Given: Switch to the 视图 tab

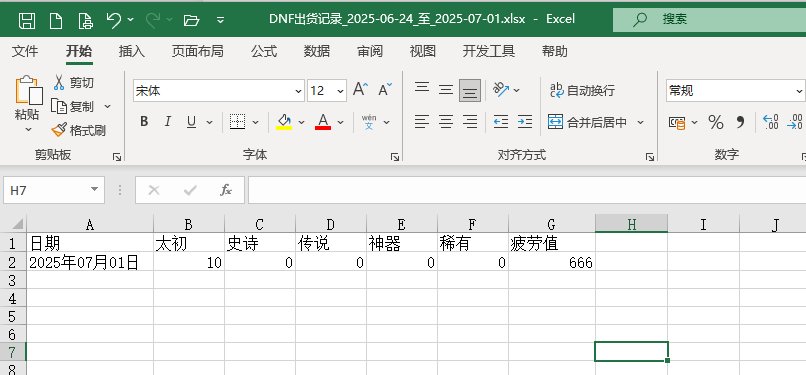Looking at the screenshot, I should click(x=423, y=51).
